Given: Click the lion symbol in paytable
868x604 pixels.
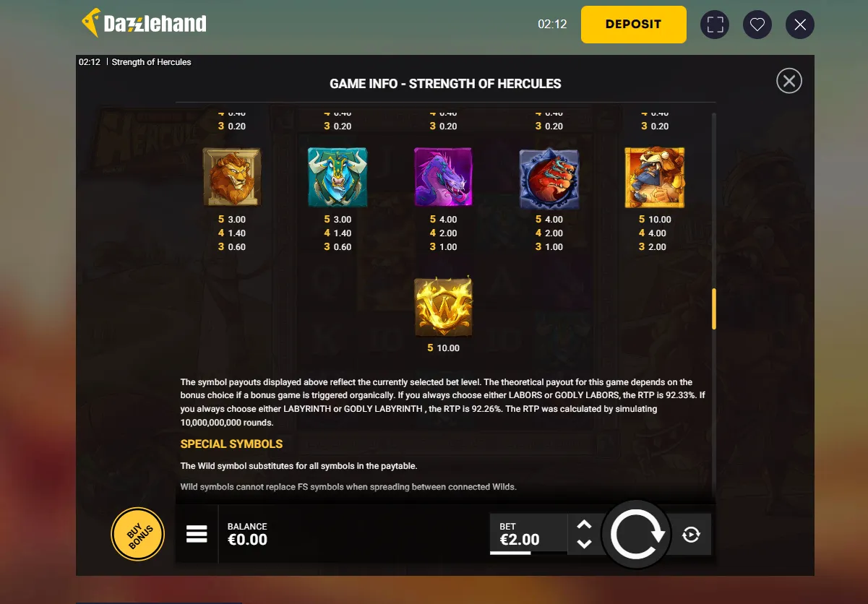Looking at the screenshot, I should click(231, 177).
